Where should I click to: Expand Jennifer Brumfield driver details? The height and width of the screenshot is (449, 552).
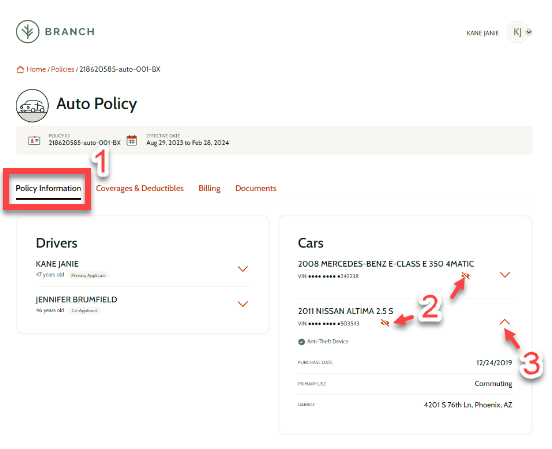click(243, 304)
